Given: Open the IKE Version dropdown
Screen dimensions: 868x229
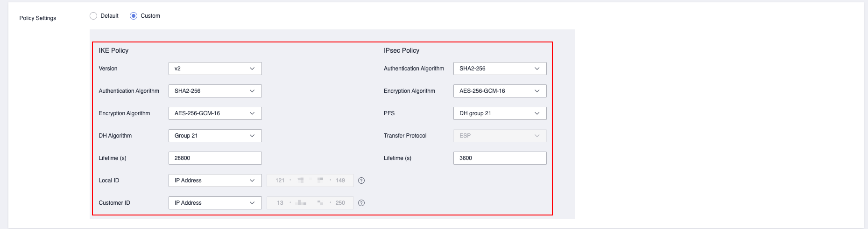Looking at the screenshot, I should click(215, 69).
